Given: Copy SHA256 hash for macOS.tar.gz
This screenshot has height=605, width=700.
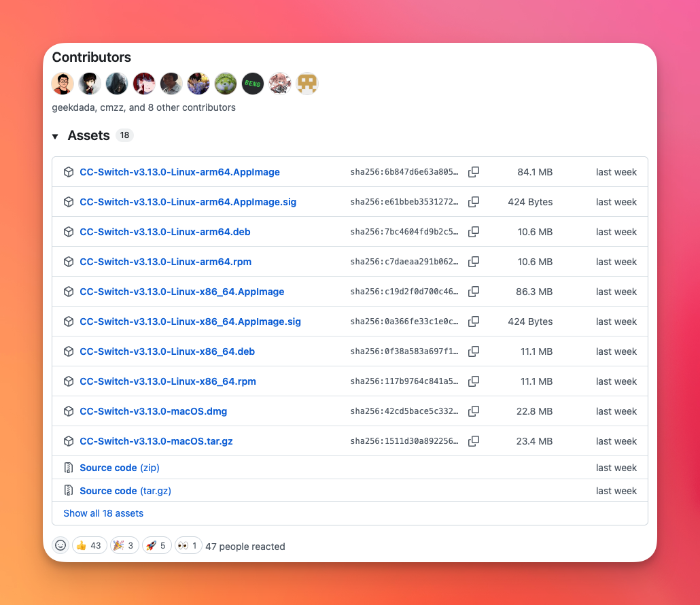Looking at the screenshot, I should (x=474, y=441).
